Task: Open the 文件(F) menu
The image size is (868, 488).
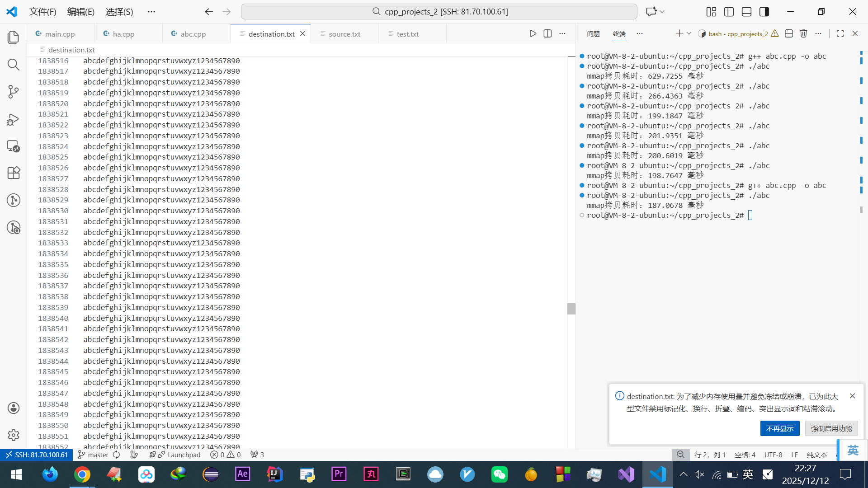Action: point(42,12)
